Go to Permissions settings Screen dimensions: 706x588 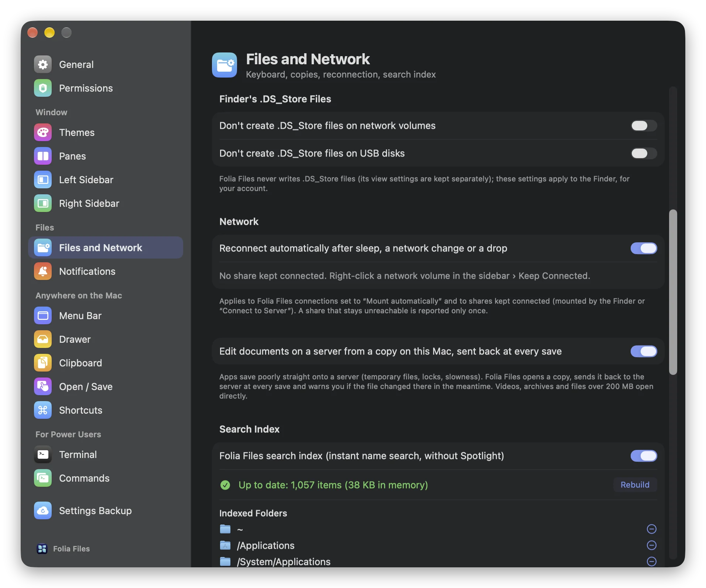tap(106, 88)
